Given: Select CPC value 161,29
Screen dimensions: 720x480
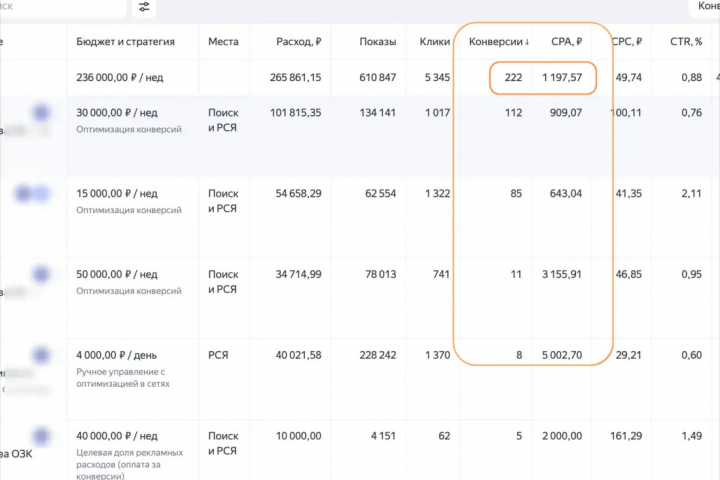Looking at the screenshot, I should 626,436.
